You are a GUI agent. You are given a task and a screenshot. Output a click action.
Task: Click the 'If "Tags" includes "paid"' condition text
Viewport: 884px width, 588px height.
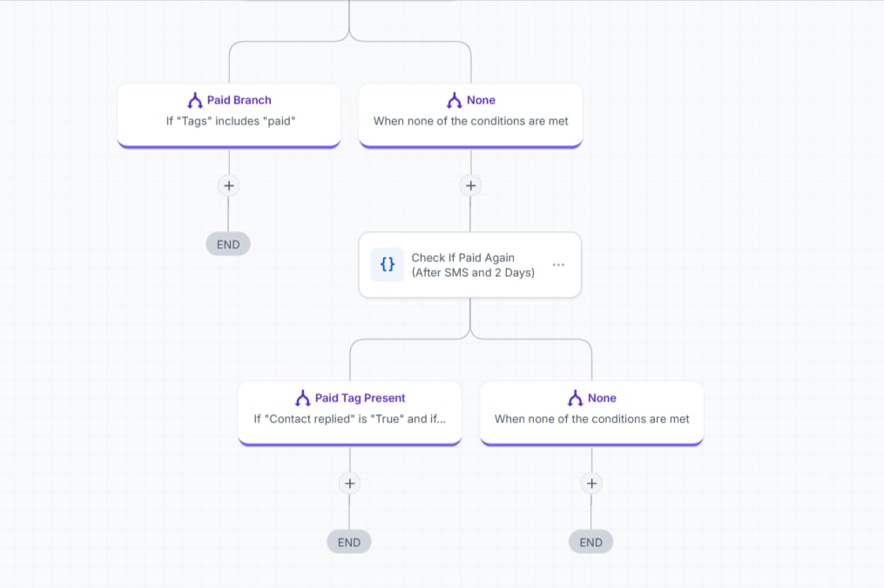coord(231,121)
